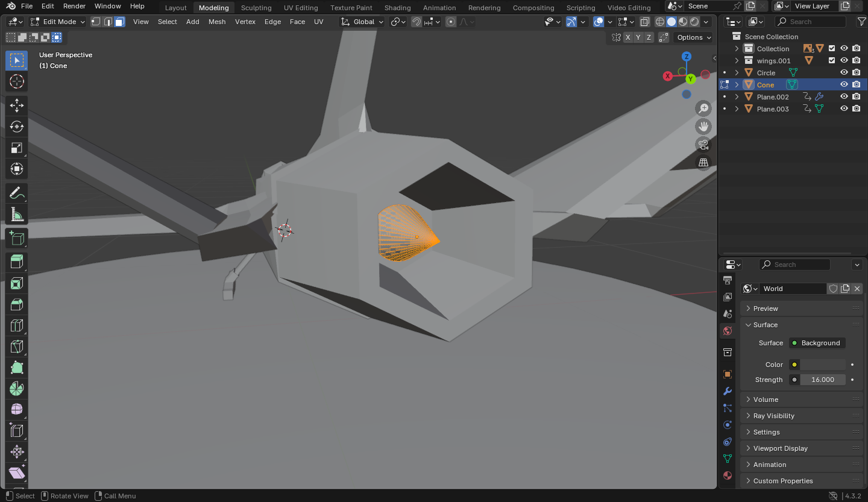Click the World datablock name field
The height and width of the screenshot is (502, 868).
[x=792, y=289]
